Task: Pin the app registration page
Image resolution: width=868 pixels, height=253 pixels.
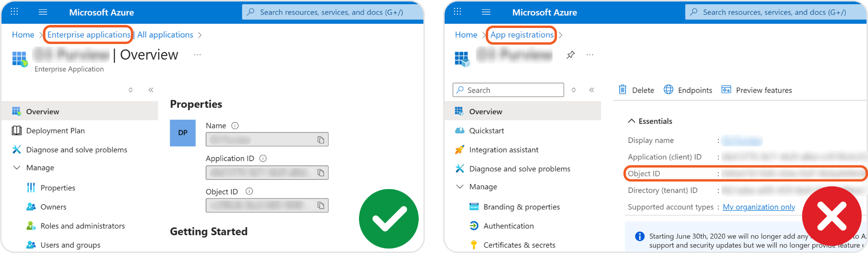Action: pos(570,55)
